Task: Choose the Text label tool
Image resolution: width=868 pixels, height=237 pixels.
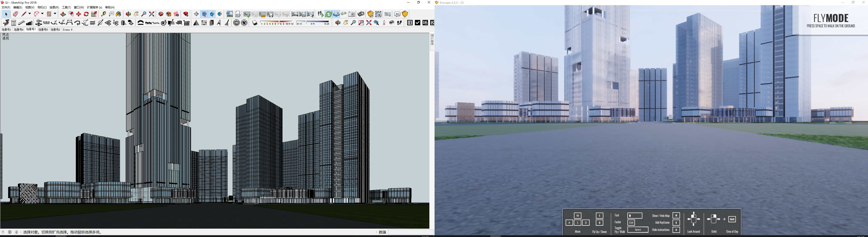Action: [112, 14]
